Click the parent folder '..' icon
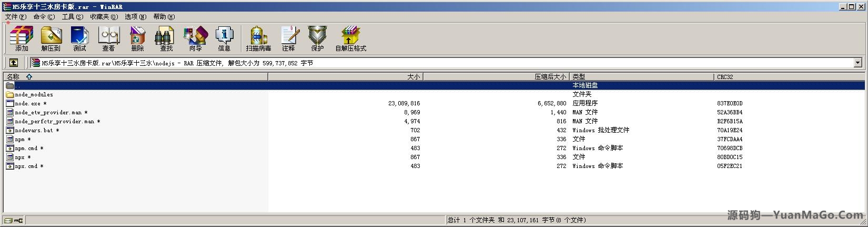This screenshot has width=868, height=227. click(x=10, y=85)
